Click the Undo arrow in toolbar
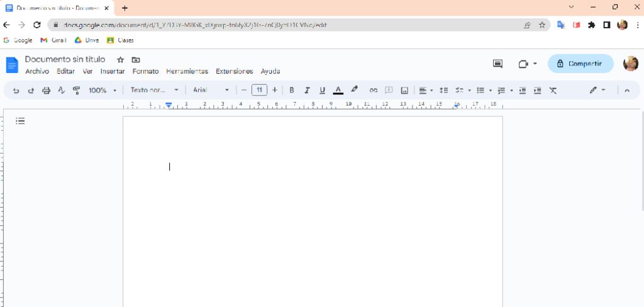 [x=16, y=91]
